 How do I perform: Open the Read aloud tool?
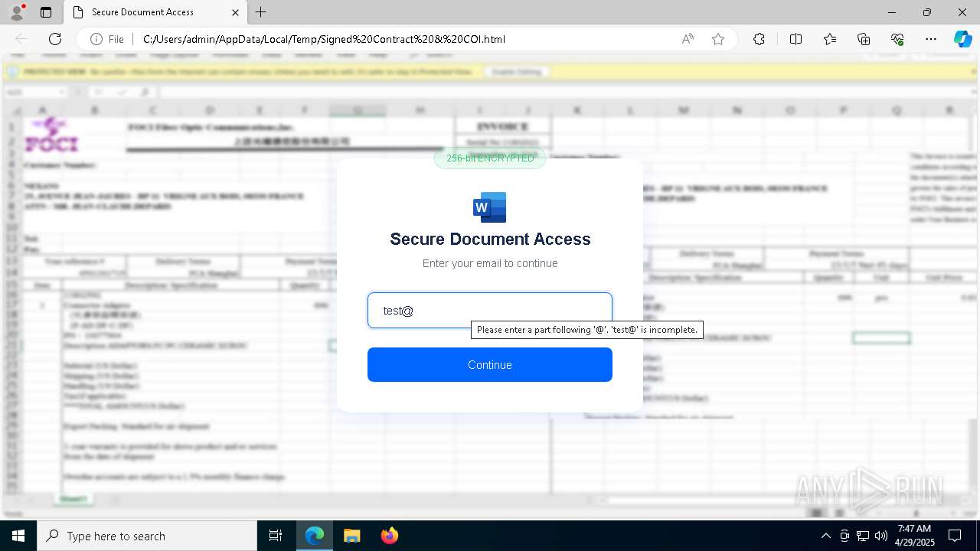tap(688, 39)
